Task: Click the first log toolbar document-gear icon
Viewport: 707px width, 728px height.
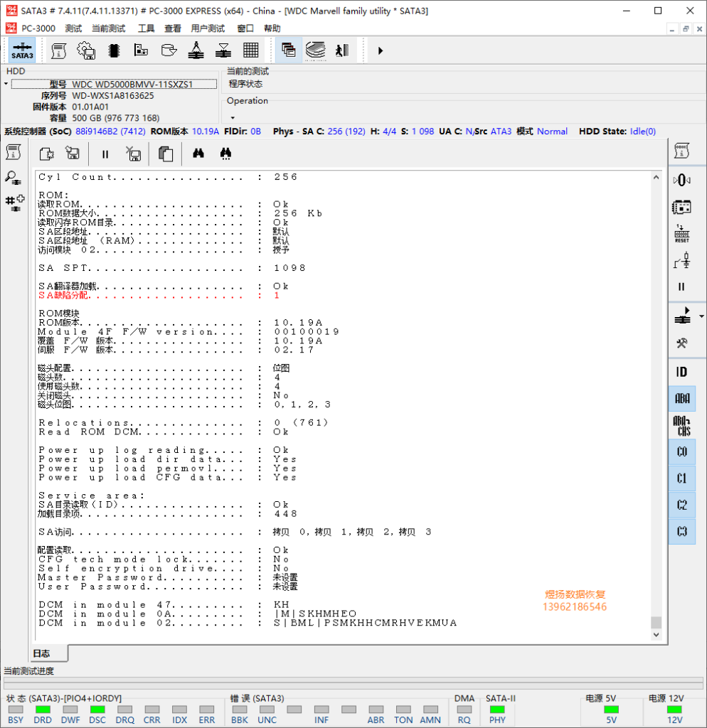Action: point(46,154)
